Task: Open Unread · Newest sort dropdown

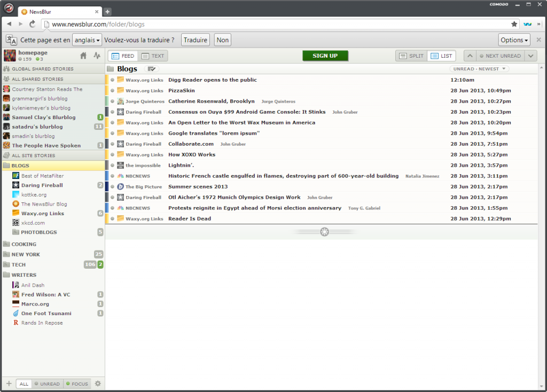Action: pos(479,69)
